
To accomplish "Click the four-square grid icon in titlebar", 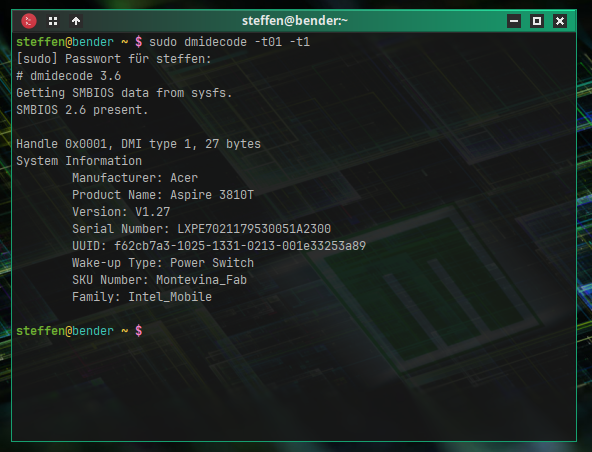I will click(53, 21).
